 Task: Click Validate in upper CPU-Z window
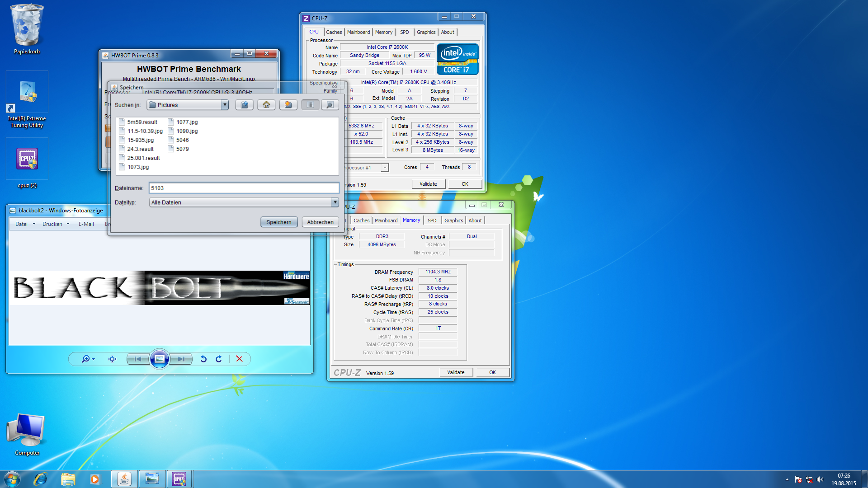[428, 184]
